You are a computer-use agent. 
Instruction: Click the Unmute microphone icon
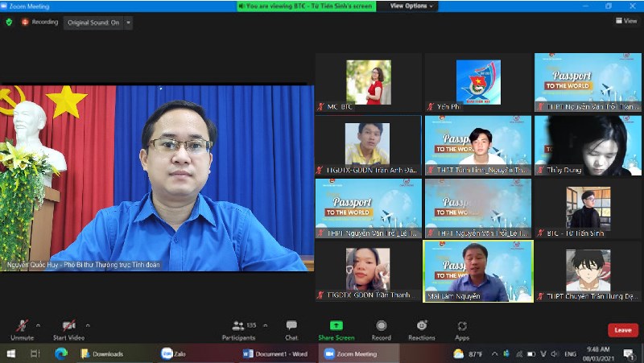coord(22,326)
